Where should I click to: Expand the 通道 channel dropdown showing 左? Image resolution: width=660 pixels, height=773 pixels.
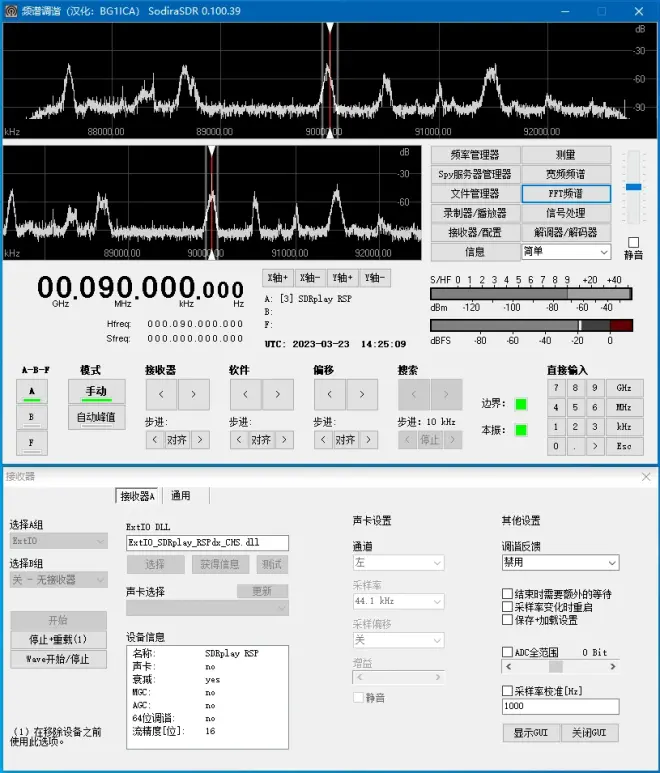pyautogui.click(x=398, y=563)
